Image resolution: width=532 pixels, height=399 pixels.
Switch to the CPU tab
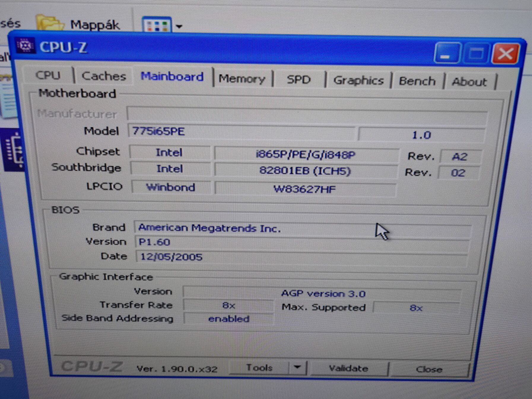click(48, 75)
